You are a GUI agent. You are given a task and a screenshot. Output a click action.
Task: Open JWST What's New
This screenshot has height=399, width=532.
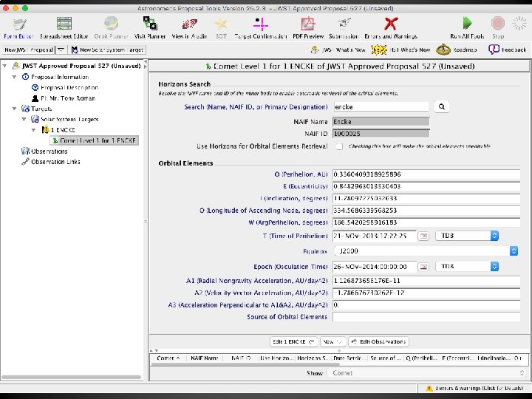[338, 50]
